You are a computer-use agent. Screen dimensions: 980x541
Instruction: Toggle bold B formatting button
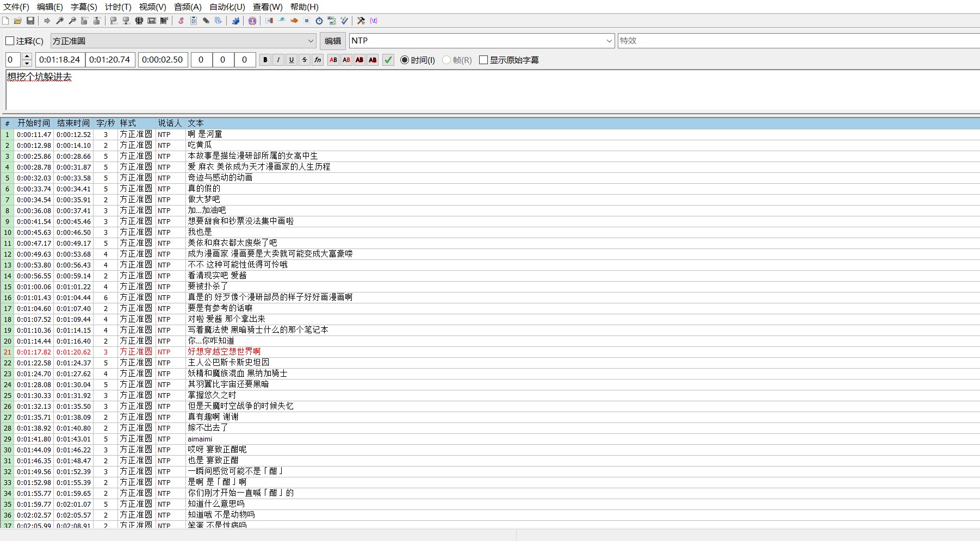point(265,60)
